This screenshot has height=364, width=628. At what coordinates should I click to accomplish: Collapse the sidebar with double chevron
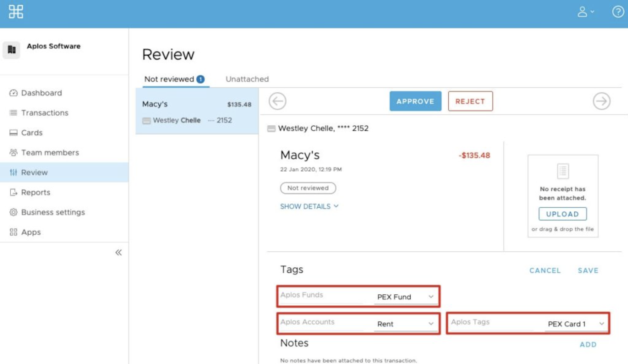[118, 252]
